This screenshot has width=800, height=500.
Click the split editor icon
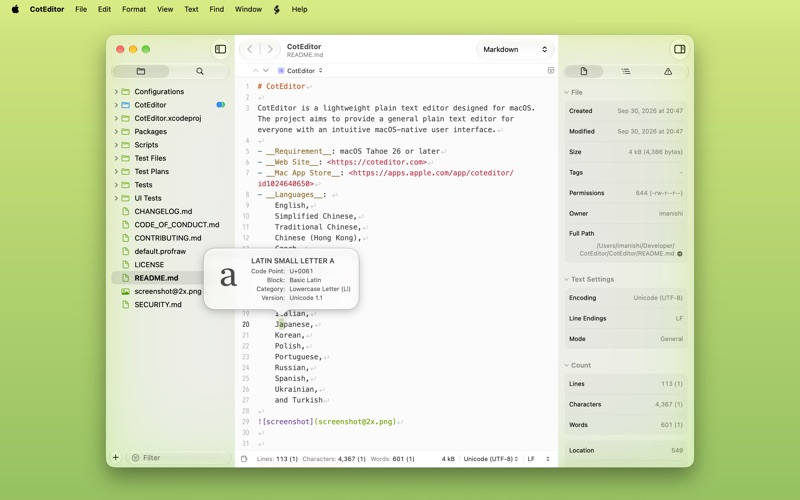pos(551,70)
